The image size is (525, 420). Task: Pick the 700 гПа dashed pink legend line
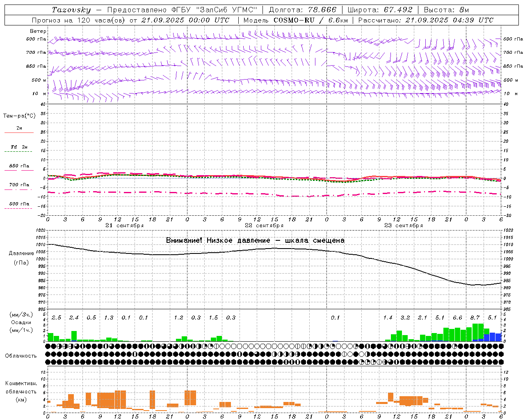pyautogui.click(x=18, y=189)
